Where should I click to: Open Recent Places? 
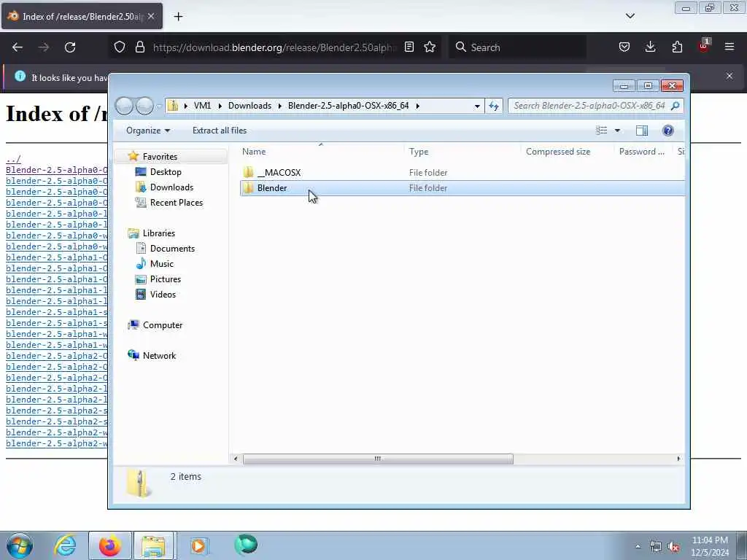point(177,203)
